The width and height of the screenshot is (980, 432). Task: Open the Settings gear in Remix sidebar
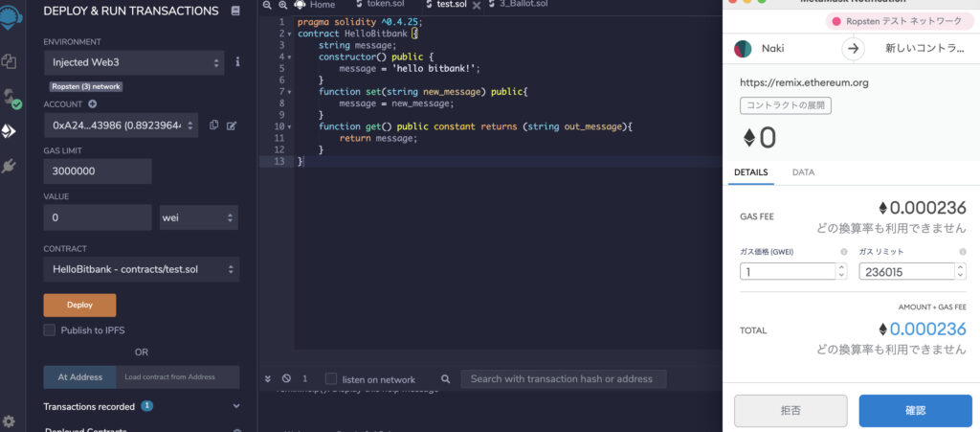9,421
